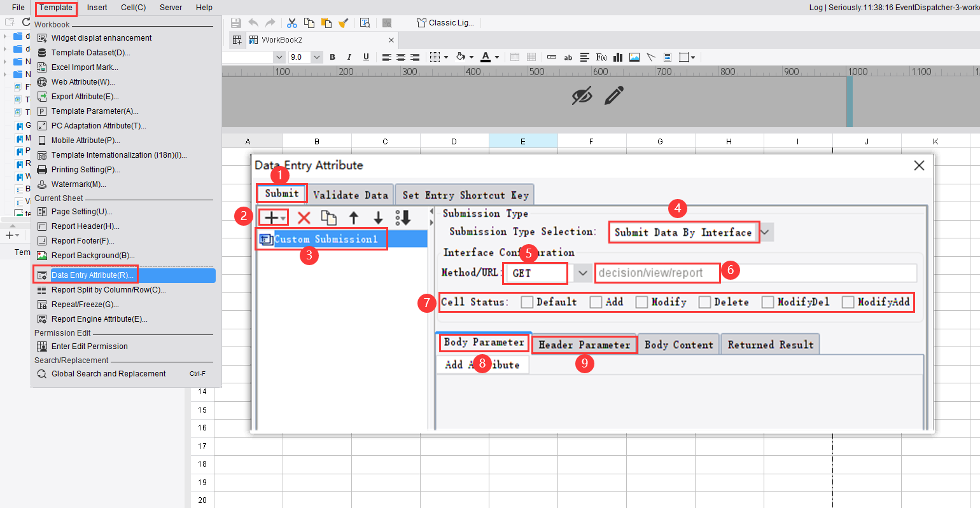The image size is (980, 508).
Task: Check the Modify cell status checkbox
Action: coord(641,302)
